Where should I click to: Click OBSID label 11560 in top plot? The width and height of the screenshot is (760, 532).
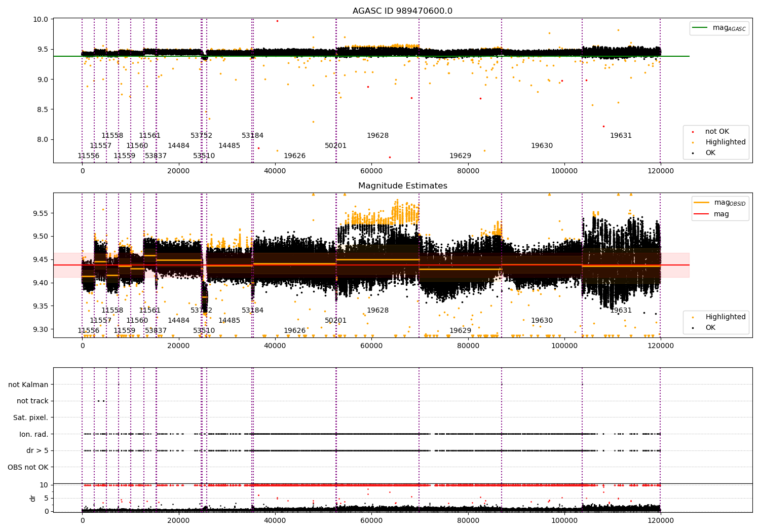[x=137, y=146]
